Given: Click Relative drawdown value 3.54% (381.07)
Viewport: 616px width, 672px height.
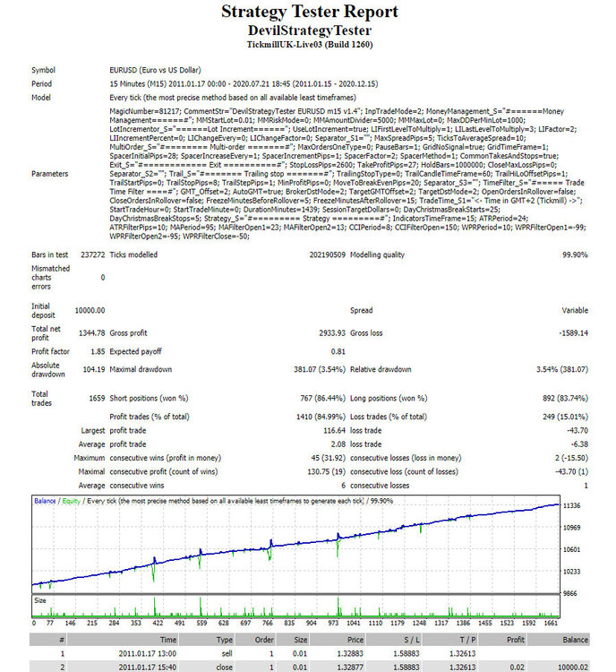Looking at the screenshot, I should pos(562,369).
